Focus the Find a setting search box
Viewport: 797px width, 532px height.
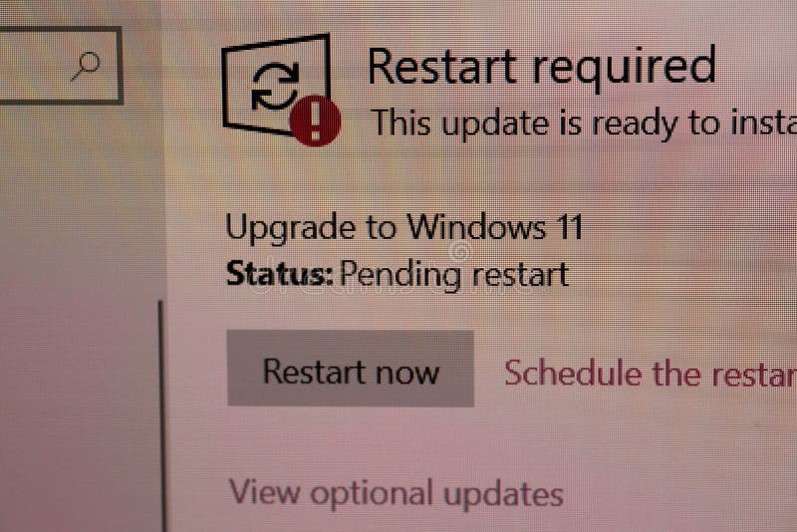[61, 66]
